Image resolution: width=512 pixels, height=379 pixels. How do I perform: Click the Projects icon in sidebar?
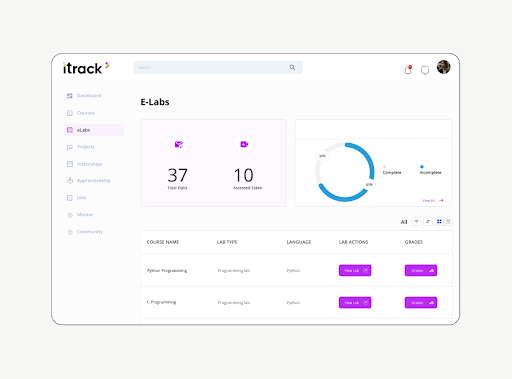[x=70, y=147]
